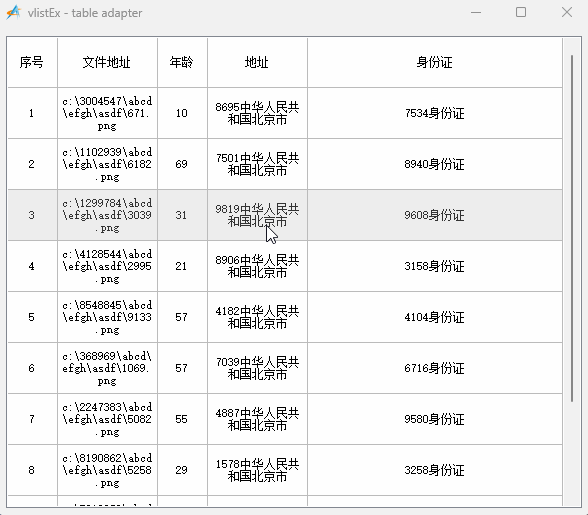Click the 身份证 column header

point(435,62)
